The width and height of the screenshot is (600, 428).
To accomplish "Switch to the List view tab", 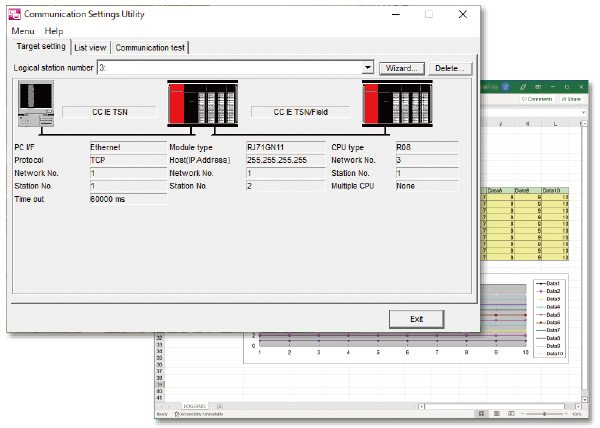I will 90,48.
